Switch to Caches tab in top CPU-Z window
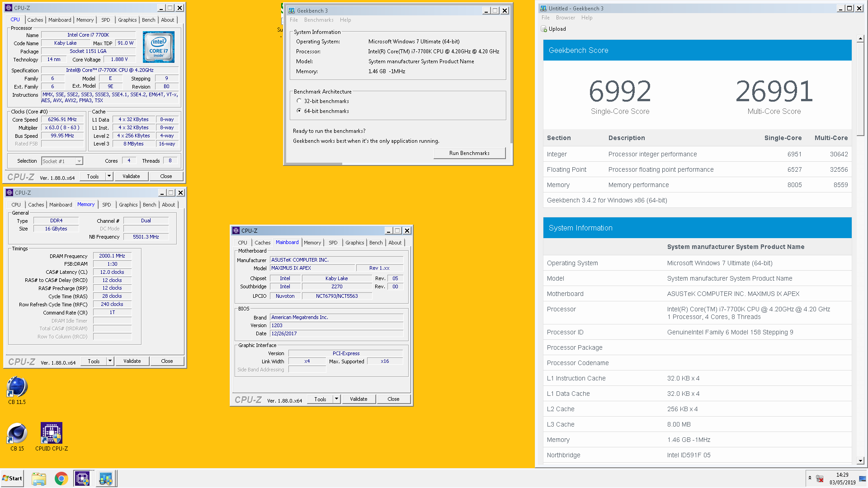Screen dimensions: 868x488 click(x=35, y=20)
